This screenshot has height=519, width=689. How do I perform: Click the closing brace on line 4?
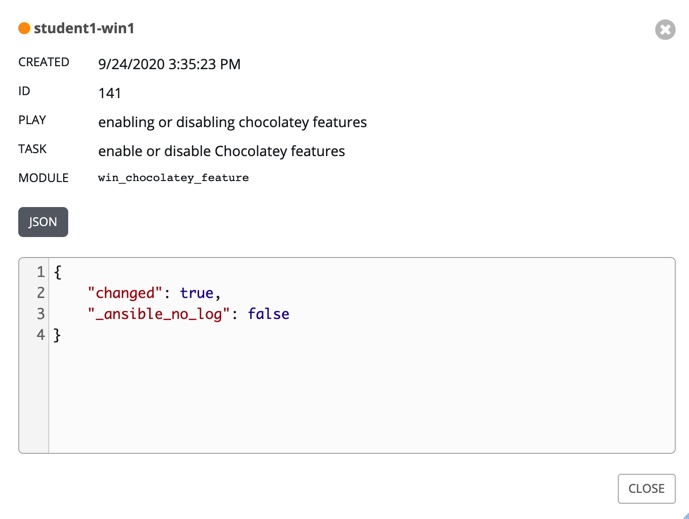tap(58, 335)
